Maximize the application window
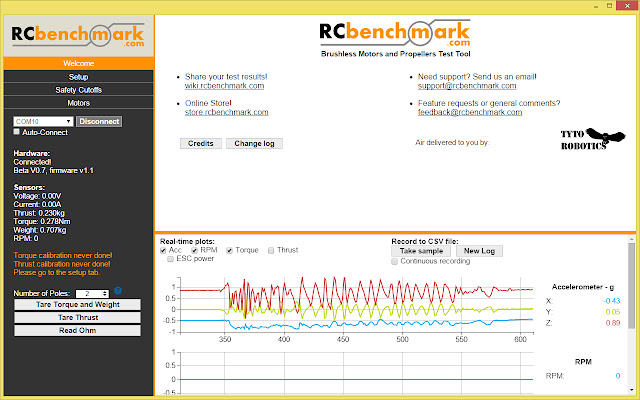The width and height of the screenshot is (640, 400). click(x=609, y=6)
